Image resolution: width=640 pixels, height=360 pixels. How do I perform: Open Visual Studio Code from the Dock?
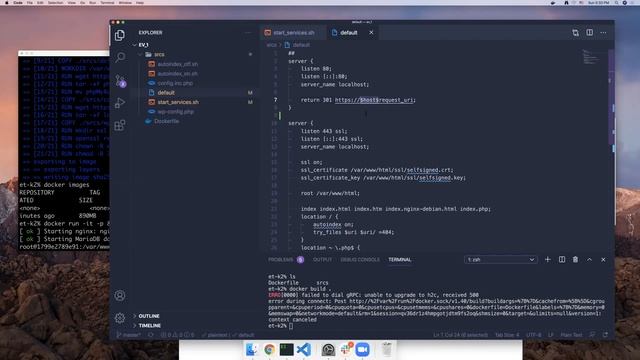coord(304,350)
